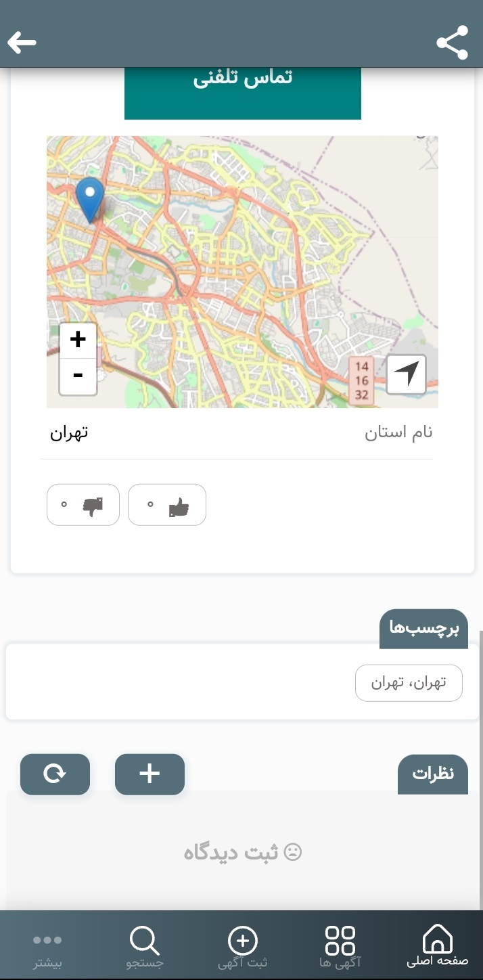Click the thumbs up like button

[x=167, y=505]
